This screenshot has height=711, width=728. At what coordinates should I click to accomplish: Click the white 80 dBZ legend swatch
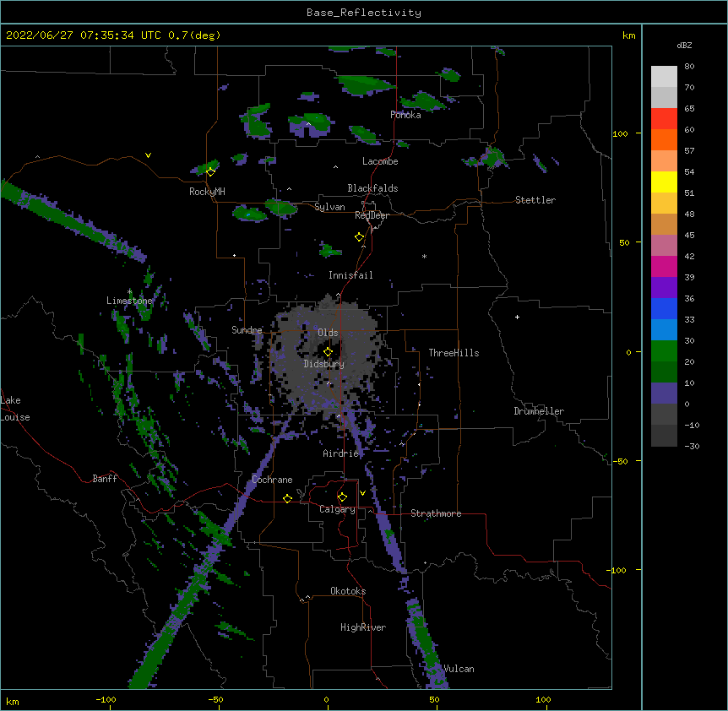click(664, 76)
